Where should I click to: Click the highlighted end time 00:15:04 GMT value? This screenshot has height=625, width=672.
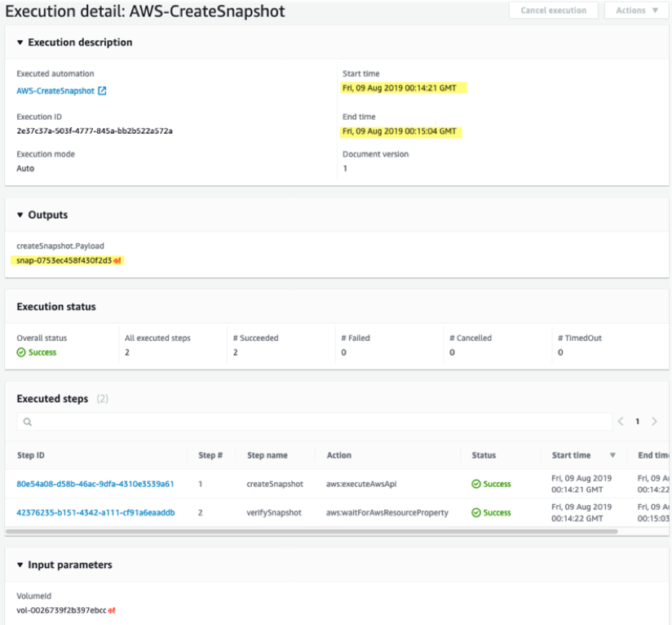point(399,131)
